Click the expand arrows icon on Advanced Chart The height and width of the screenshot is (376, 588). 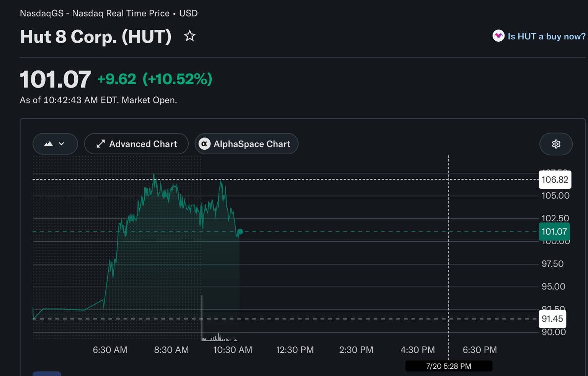(101, 144)
